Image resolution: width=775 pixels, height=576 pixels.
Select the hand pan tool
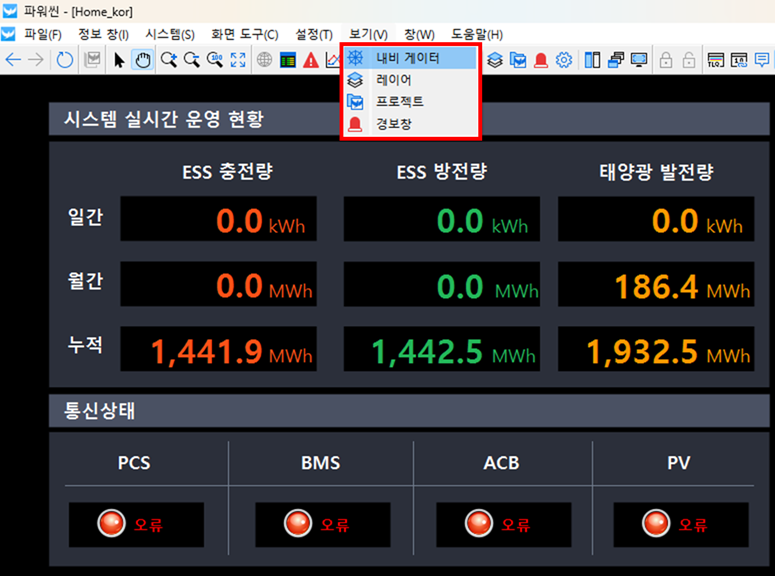pos(143,60)
